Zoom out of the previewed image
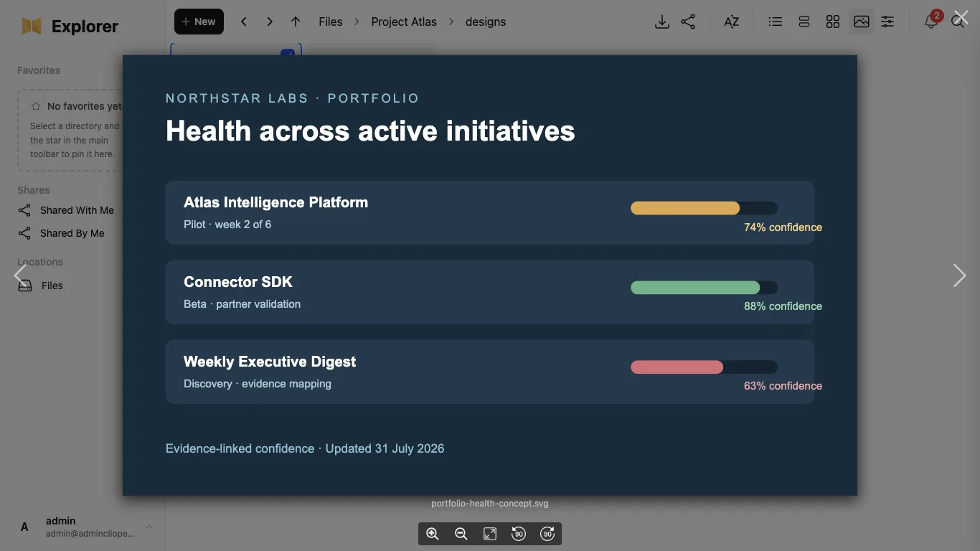 point(461,534)
